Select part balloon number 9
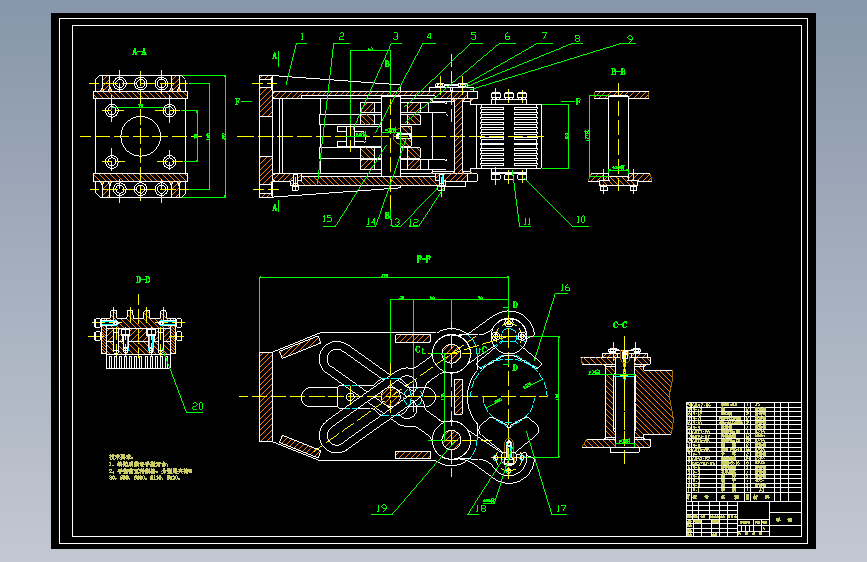 pos(630,39)
